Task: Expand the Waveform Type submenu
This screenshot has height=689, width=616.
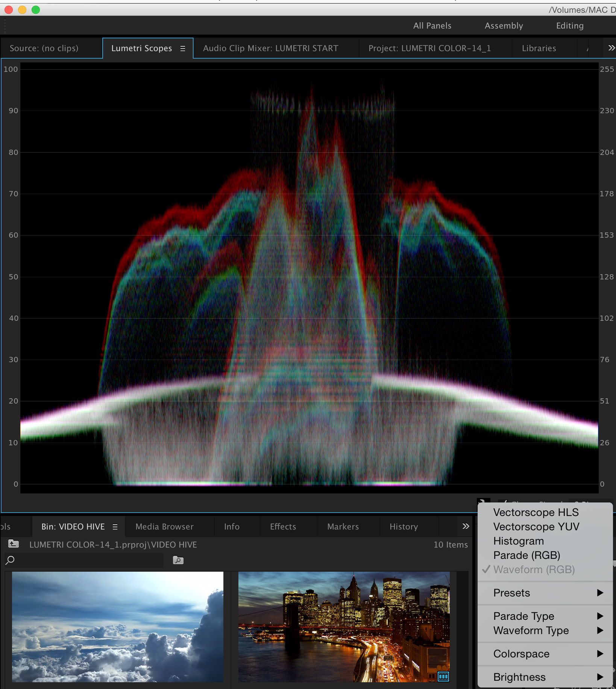Action: click(x=545, y=630)
